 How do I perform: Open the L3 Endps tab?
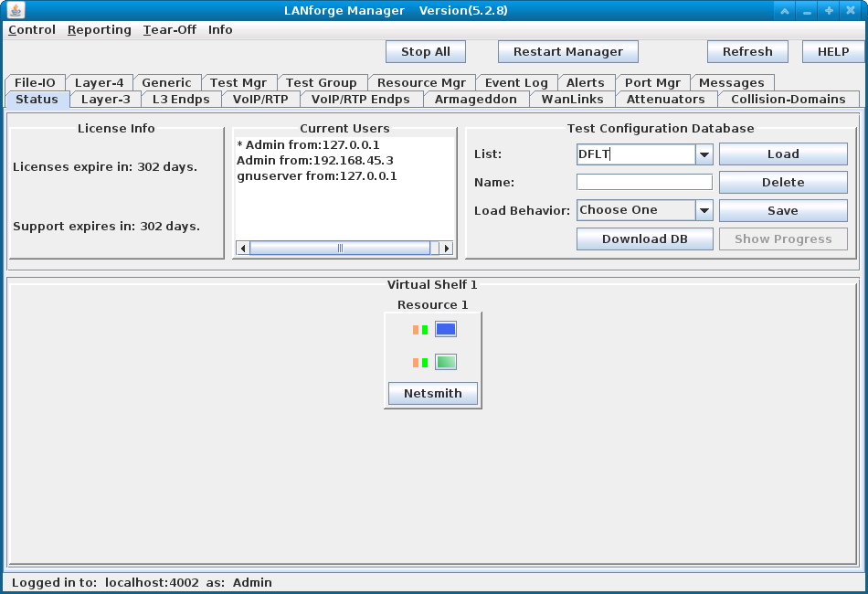click(181, 99)
